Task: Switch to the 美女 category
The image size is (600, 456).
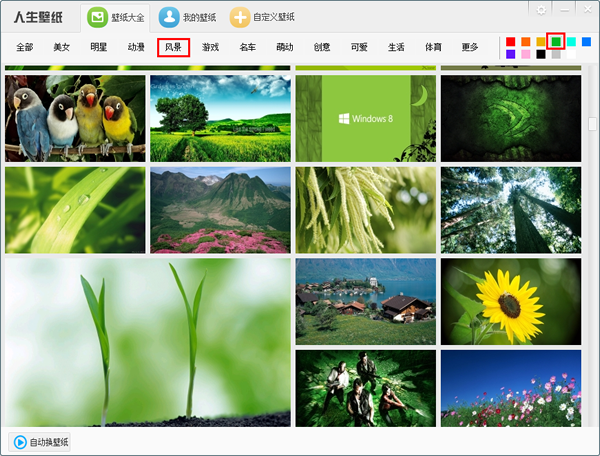Action: coord(62,47)
